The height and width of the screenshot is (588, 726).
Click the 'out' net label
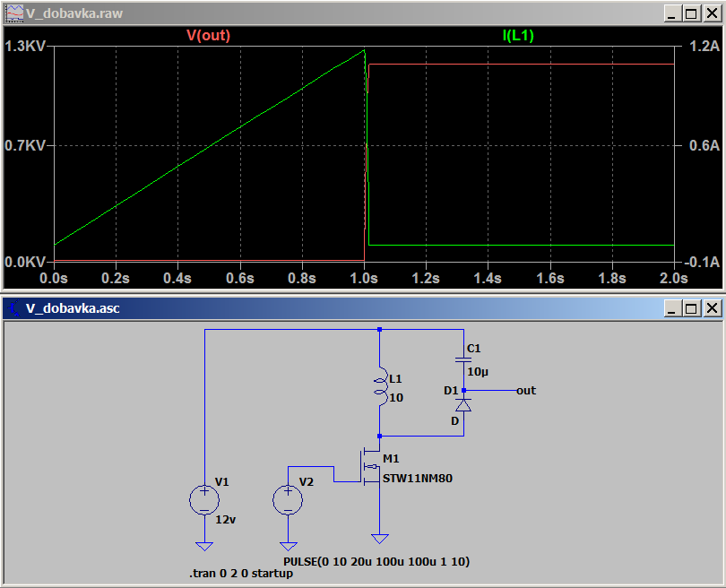tap(526, 391)
